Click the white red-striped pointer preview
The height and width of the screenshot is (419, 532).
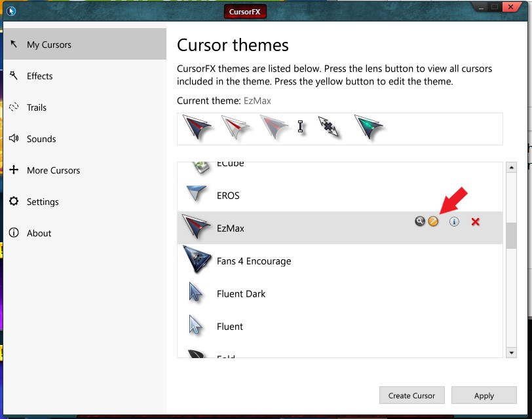click(235, 127)
